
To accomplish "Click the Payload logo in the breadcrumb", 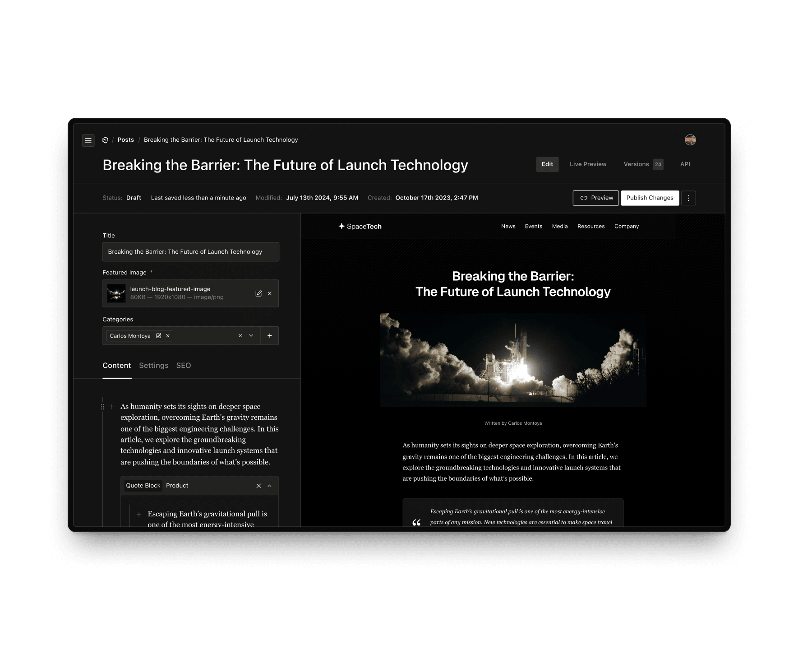I will tap(105, 140).
